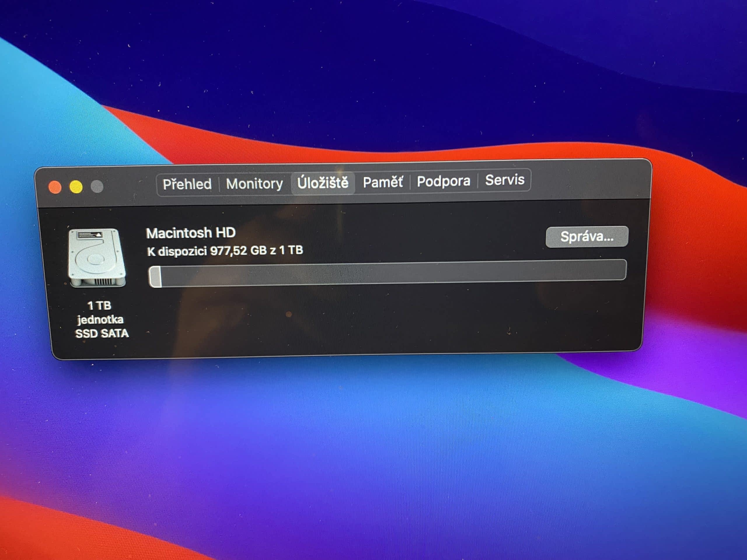Screen dimensions: 747x560
Task: Open the Podpora tab
Action: 444,181
